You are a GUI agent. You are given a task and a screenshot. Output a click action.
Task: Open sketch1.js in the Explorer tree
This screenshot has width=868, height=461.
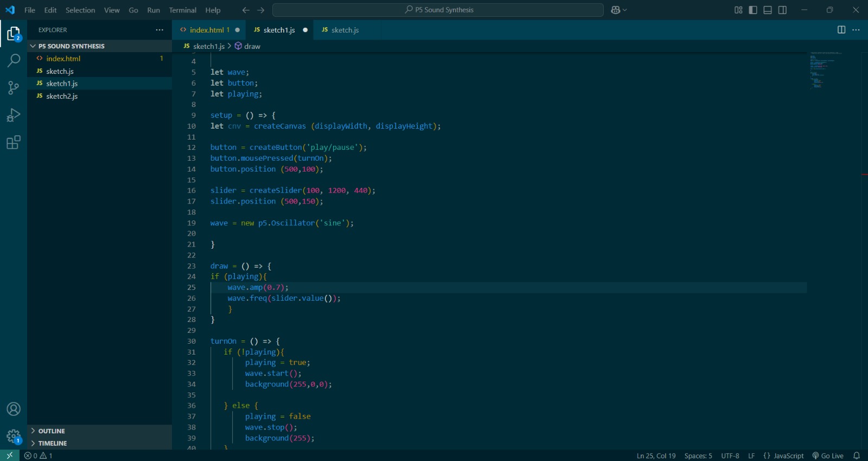tap(99, 84)
